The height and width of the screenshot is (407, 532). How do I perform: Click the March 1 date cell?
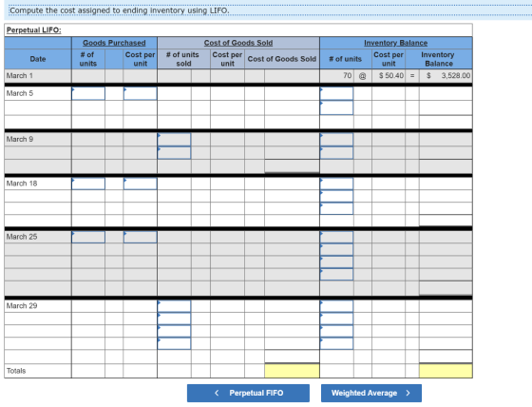click(x=38, y=75)
